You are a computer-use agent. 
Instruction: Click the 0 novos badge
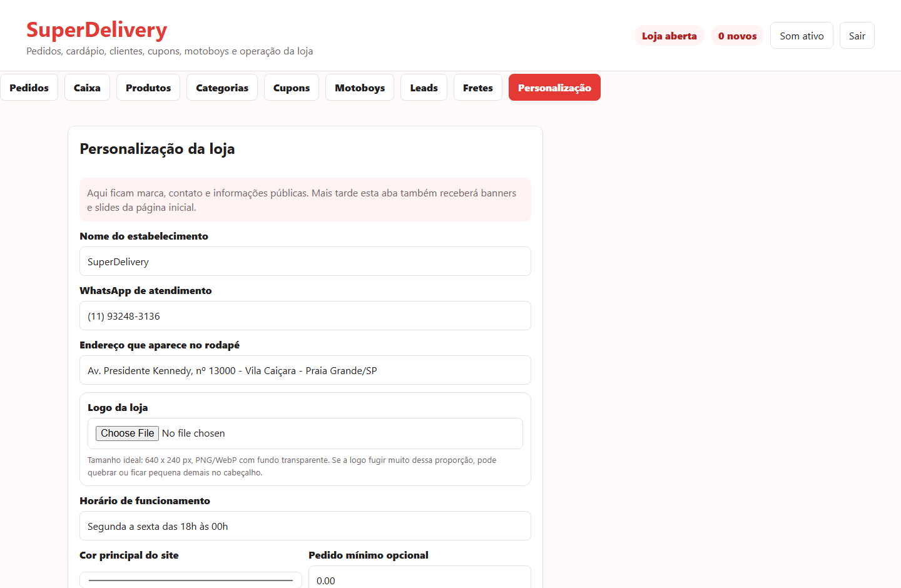[737, 36]
